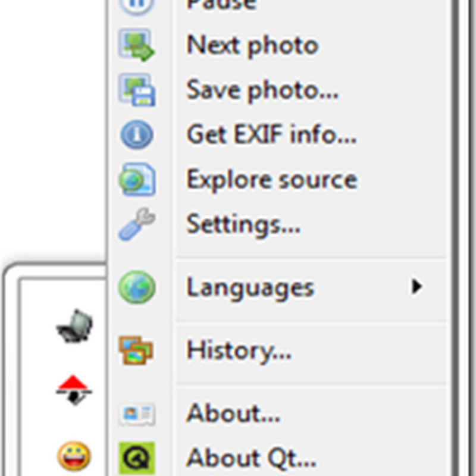
Task: Click the green Qt logo icon
Action: (137, 458)
